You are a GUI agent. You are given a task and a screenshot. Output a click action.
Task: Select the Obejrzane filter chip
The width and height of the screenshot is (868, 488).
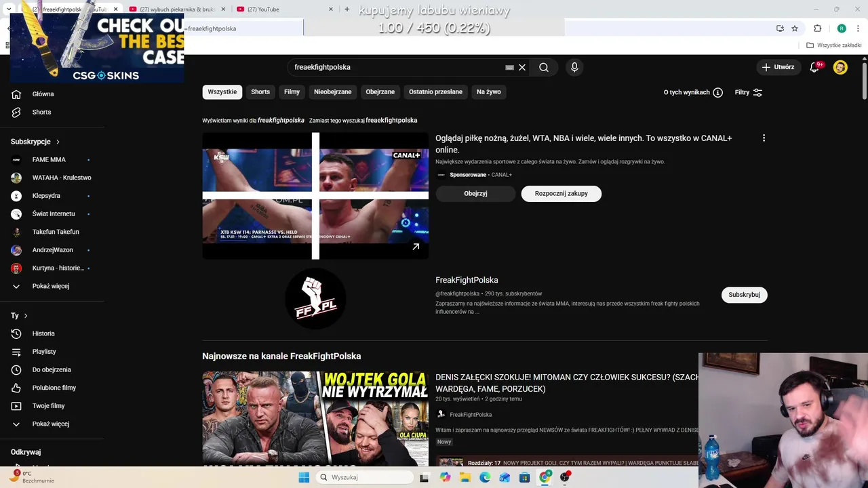pos(380,92)
